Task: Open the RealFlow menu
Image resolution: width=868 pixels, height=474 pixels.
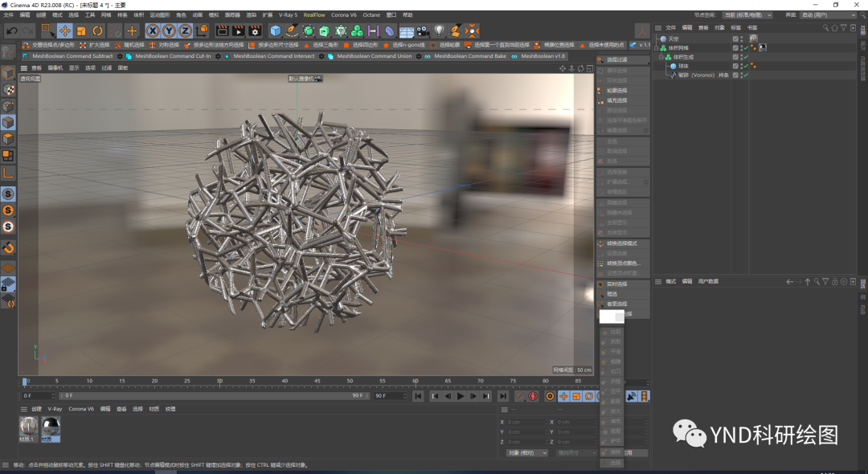Action: click(314, 15)
